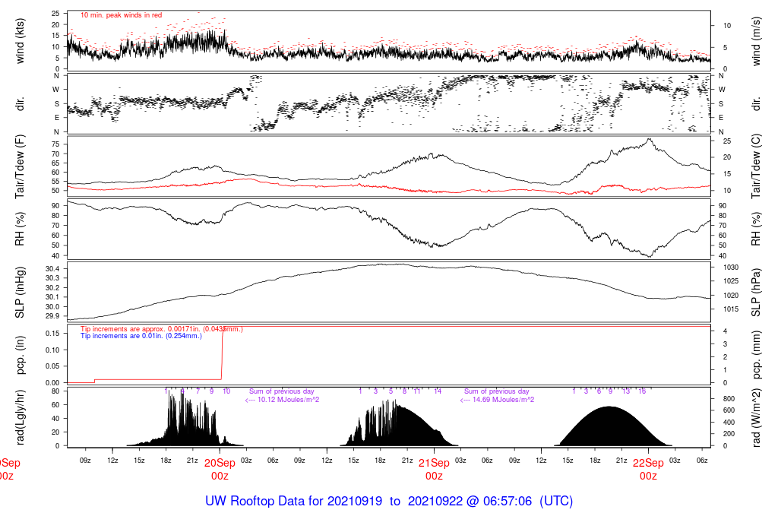
Task: Click the 10.12 MJoules/m^2 previous day sum
Action: 283,400
